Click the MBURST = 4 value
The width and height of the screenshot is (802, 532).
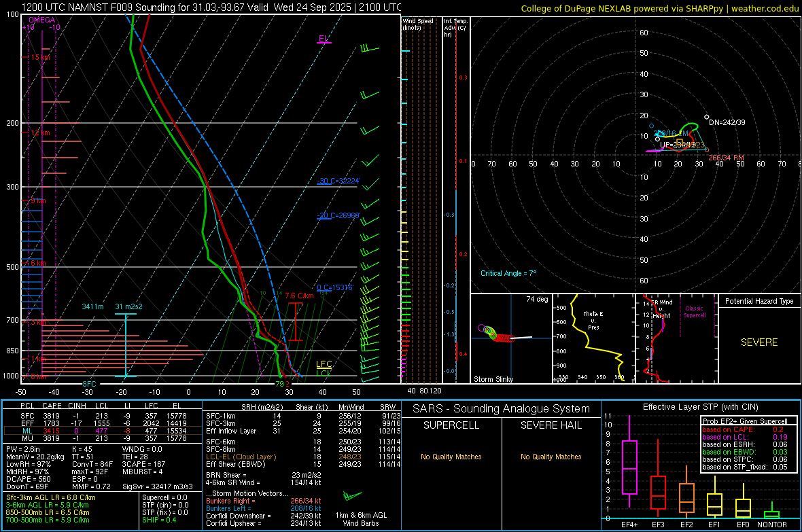(142, 472)
